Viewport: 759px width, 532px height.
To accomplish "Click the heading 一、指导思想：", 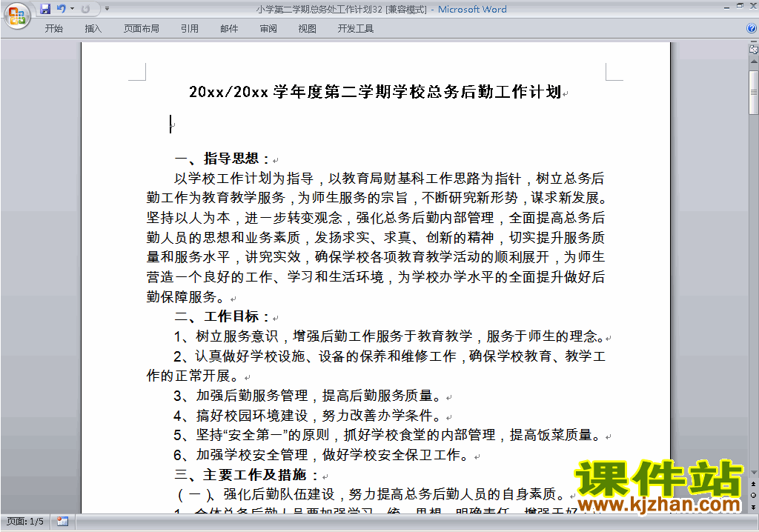I will click(x=222, y=159).
